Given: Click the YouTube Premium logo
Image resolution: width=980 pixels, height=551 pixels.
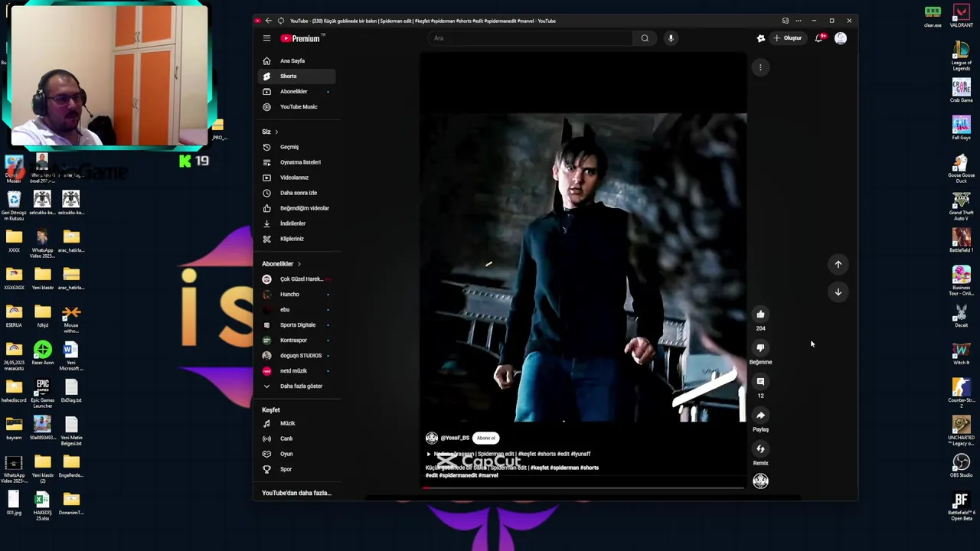Looking at the screenshot, I should point(300,38).
